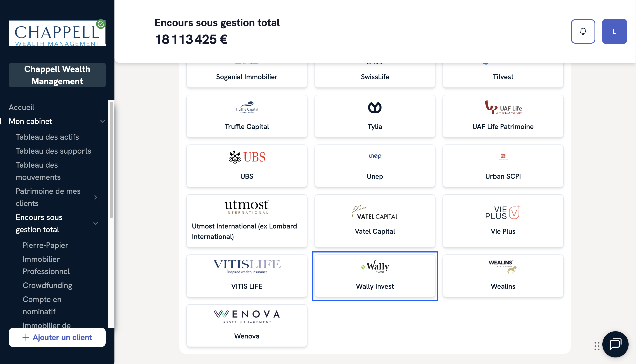Collapse the Mon cabinet menu chevron
Screen dimensions: 636x364
point(102,122)
